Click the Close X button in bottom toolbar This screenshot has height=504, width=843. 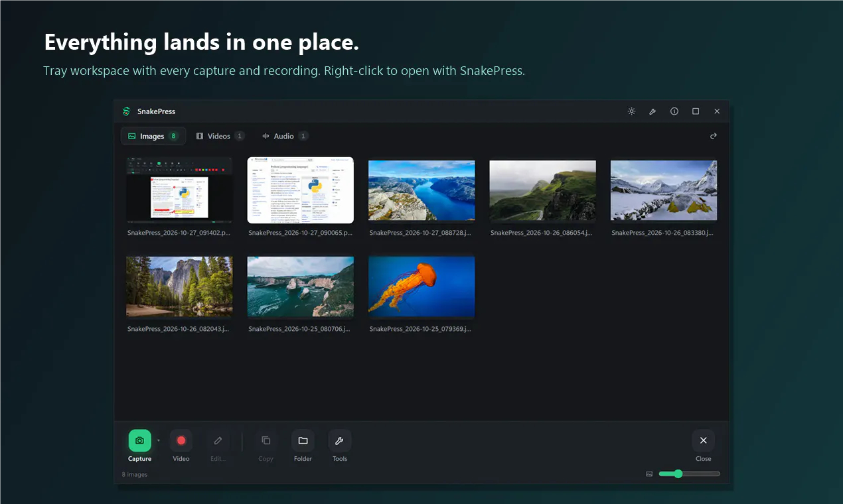pos(704,440)
